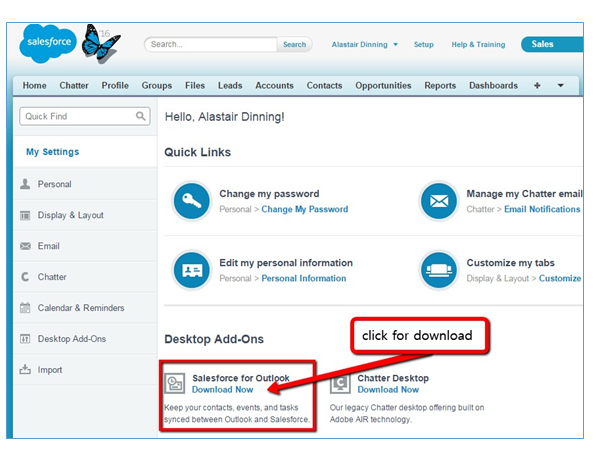The height and width of the screenshot is (451, 597).
Task: Open the Personal Information link
Action: point(304,279)
